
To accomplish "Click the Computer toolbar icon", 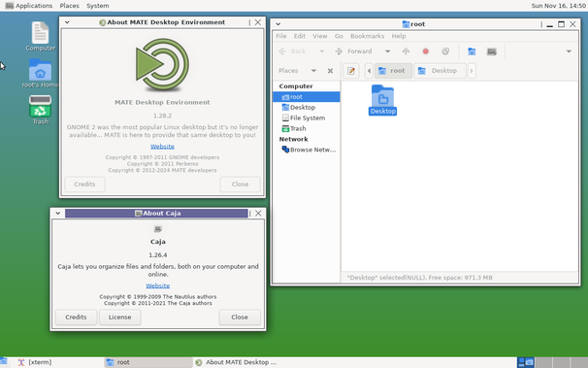I will coord(492,51).
